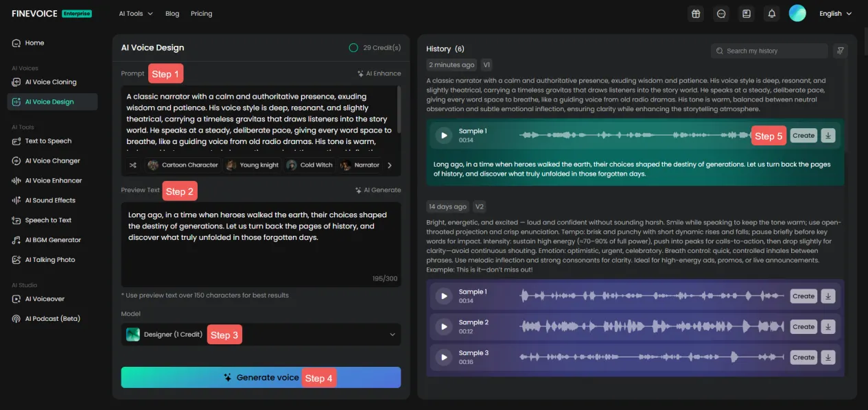Create voice from V1 Sample 1
Screen dimensions: 868x410
[803, 135]
